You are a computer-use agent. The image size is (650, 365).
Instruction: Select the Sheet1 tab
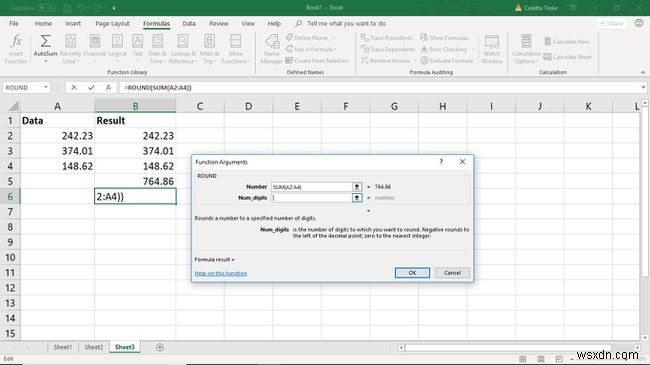(63, 347)
